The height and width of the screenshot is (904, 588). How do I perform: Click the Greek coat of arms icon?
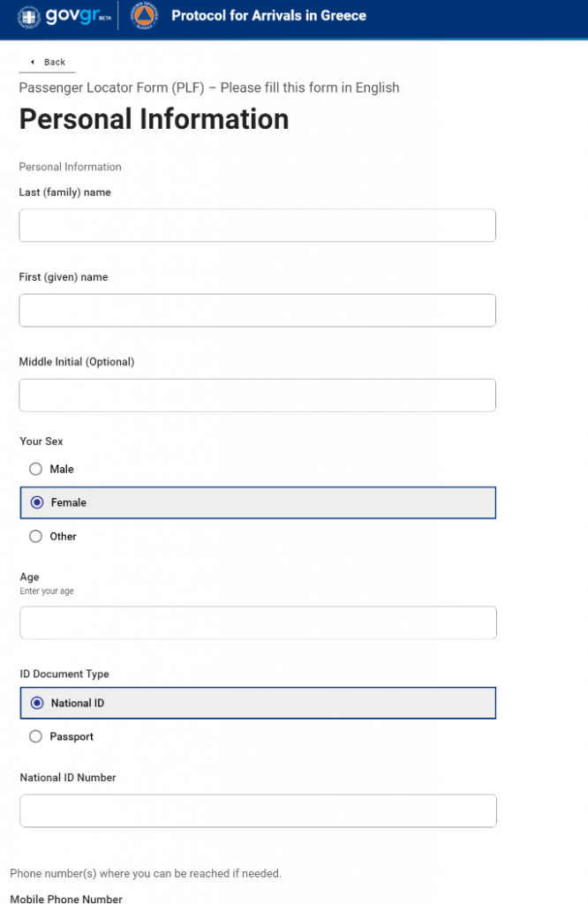point(30,16)
